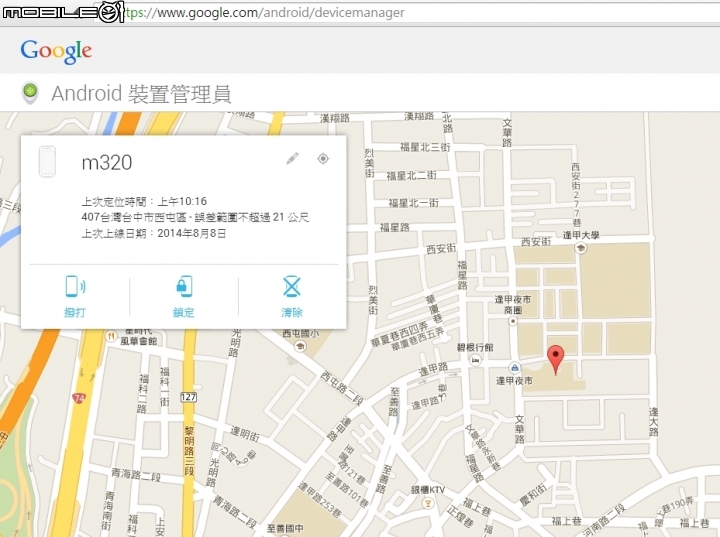Click the device name m320

pos(107,163)
